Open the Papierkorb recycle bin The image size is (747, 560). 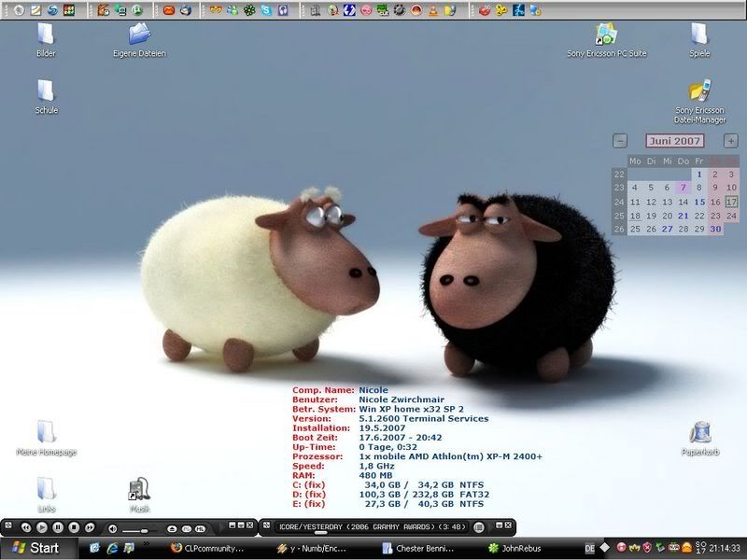[x=699, y=433]
